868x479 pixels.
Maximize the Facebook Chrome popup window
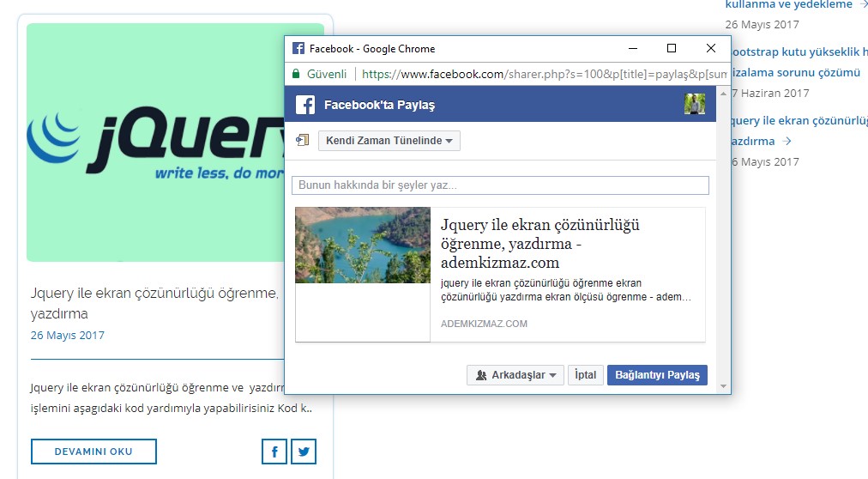(672, 48)
